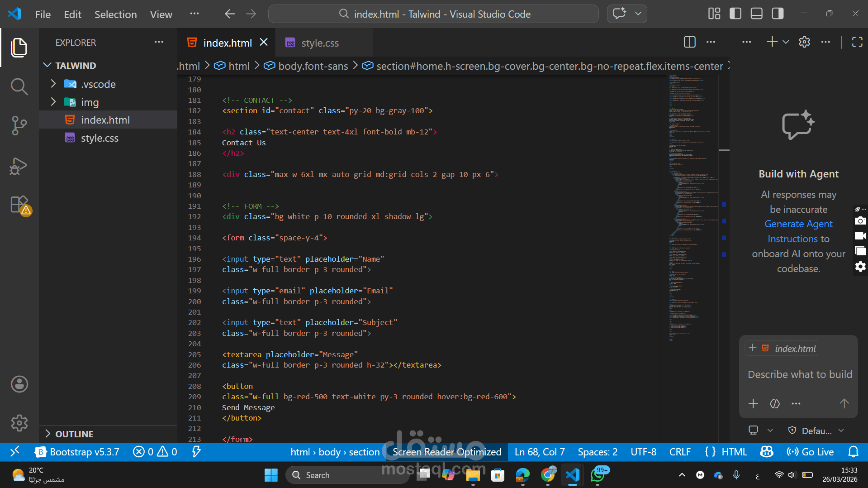The height and width of the screenshot is (488, 868).
Task: Open the Source Control view
Action: pos(19,125)
